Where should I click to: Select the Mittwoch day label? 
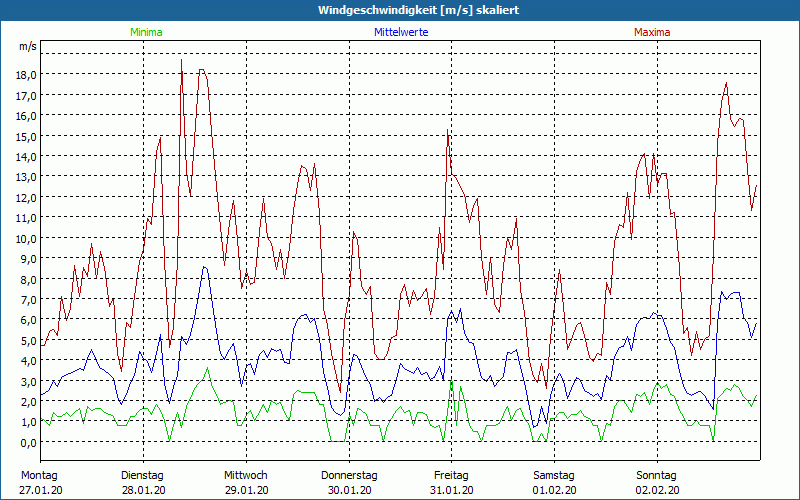pyautogui.click(x=246, y=475)
